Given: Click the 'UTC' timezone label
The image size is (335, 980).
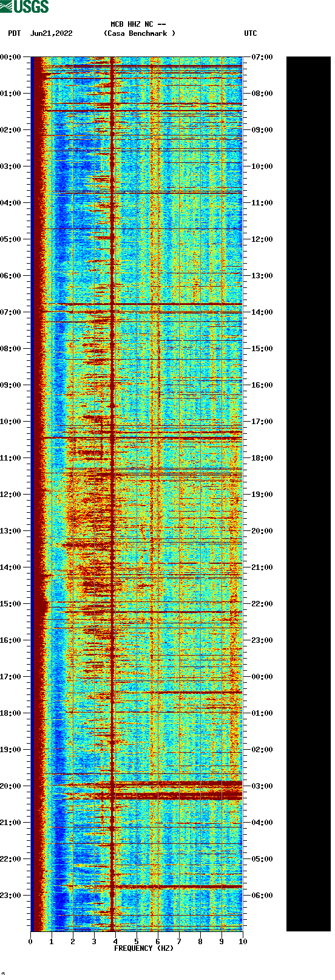Looking at the screenshot, I should click(x=251, y=33).
